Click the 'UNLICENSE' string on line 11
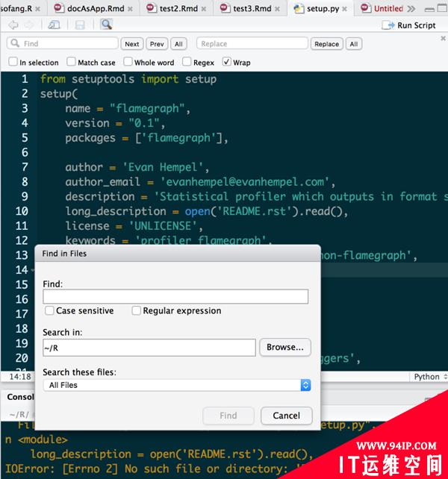This screenshot has height=479, width=448. [x=162, y=226]
